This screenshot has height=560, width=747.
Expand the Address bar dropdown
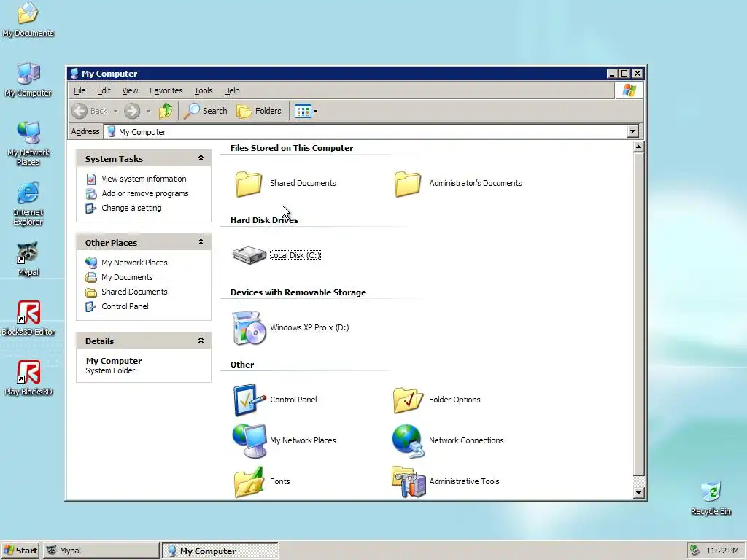point(632,131)
